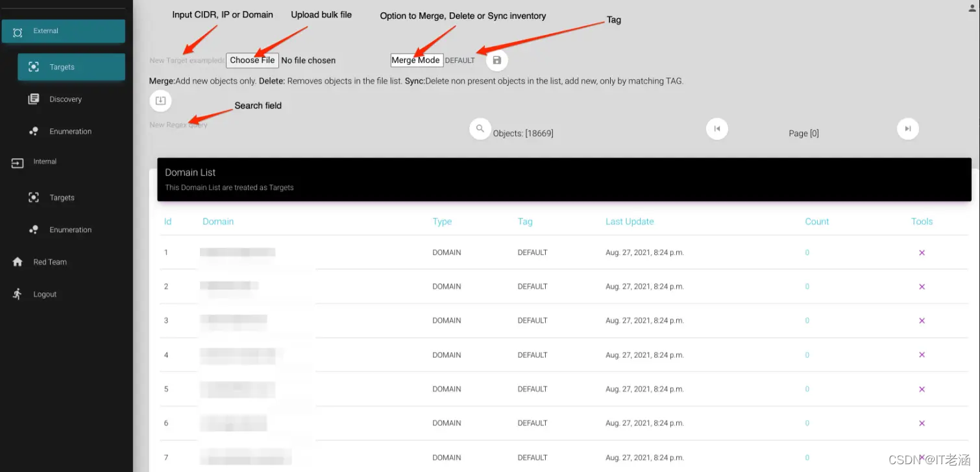The width and height of the screenshot is (980, 472).
Task: Open External section in sidebar
Action: [64, 31]
